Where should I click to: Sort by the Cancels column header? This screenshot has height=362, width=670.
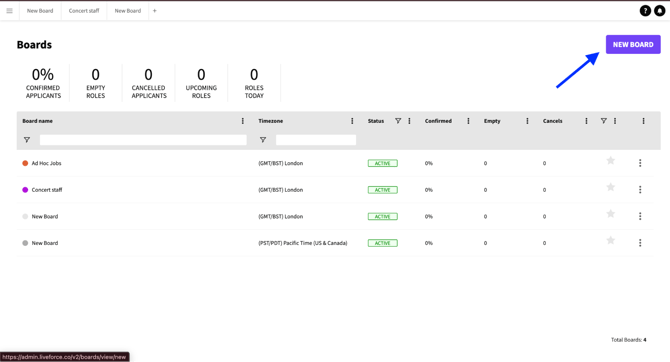click(552, 121)
